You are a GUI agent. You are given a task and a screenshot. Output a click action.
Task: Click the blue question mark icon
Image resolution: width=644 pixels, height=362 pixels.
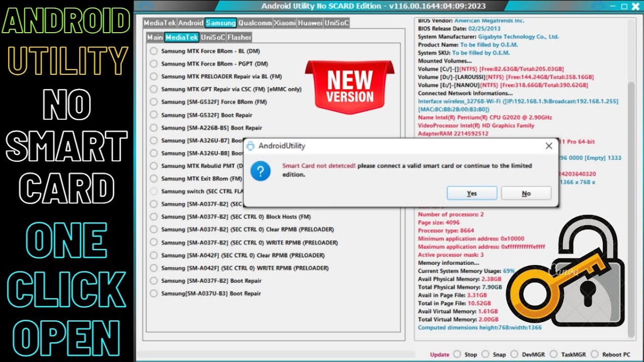(x=261, y=171)
